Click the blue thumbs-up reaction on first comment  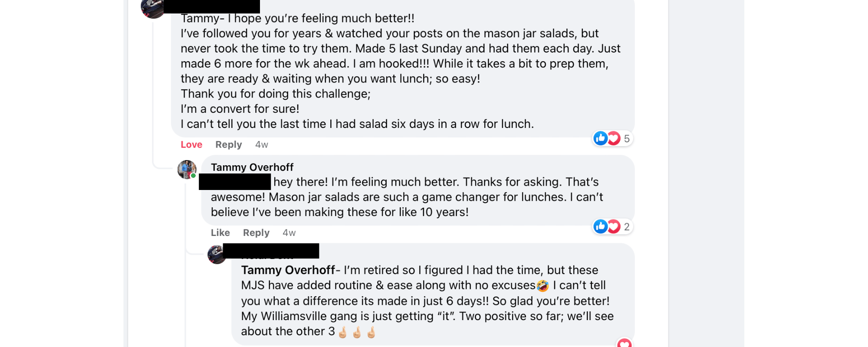[601, 138]
